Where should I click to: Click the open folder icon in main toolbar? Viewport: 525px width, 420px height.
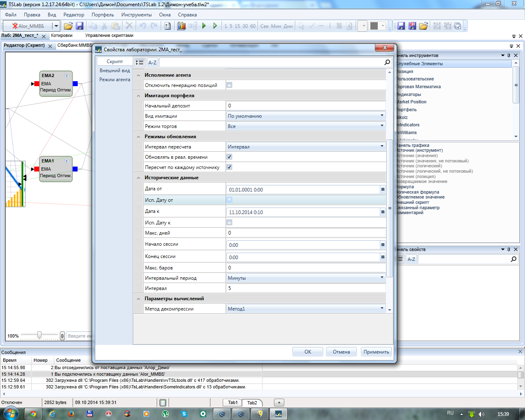point(68,26)
